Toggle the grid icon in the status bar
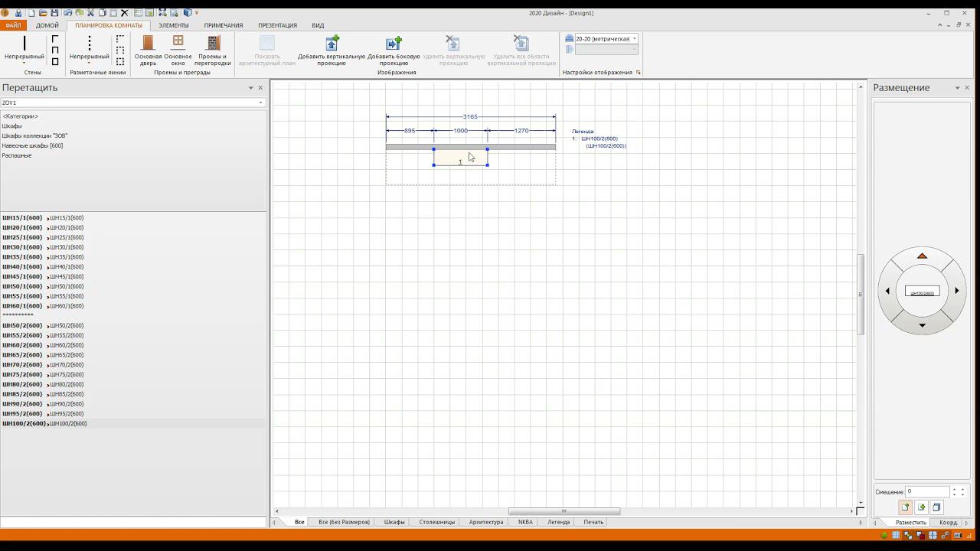The height and width of the screenshot is (551, 980). (896, 535)
